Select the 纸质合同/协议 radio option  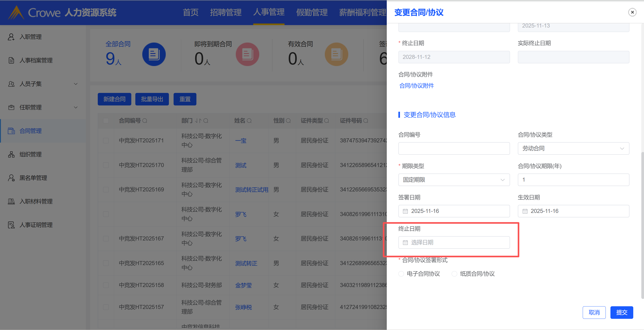tap(454, 274)
